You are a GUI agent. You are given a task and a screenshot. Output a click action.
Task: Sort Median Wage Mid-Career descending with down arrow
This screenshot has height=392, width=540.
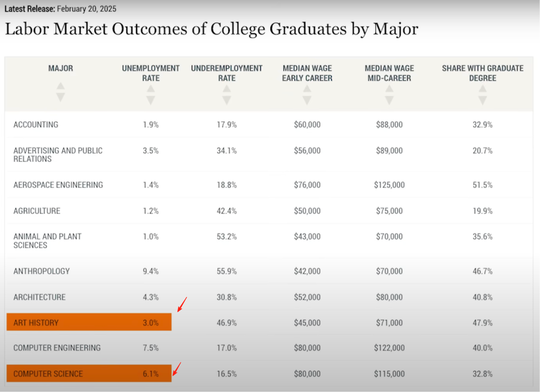tap(389, 100)
